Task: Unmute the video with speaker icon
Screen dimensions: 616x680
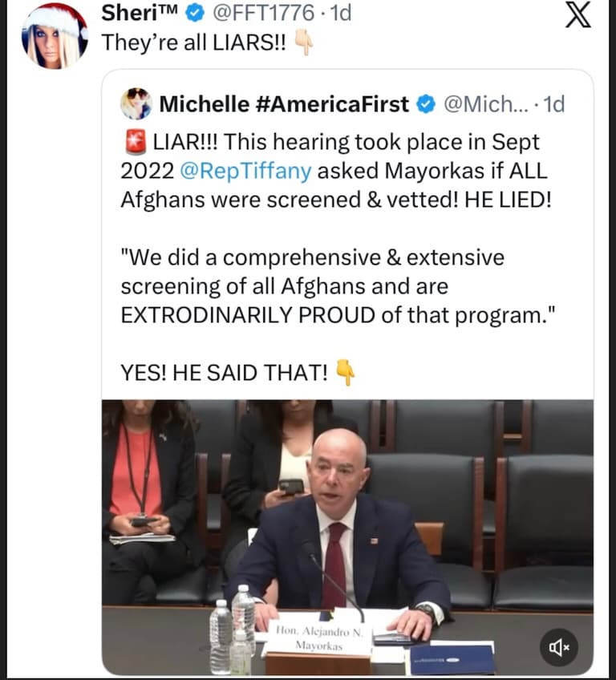Action: point(558,646)
